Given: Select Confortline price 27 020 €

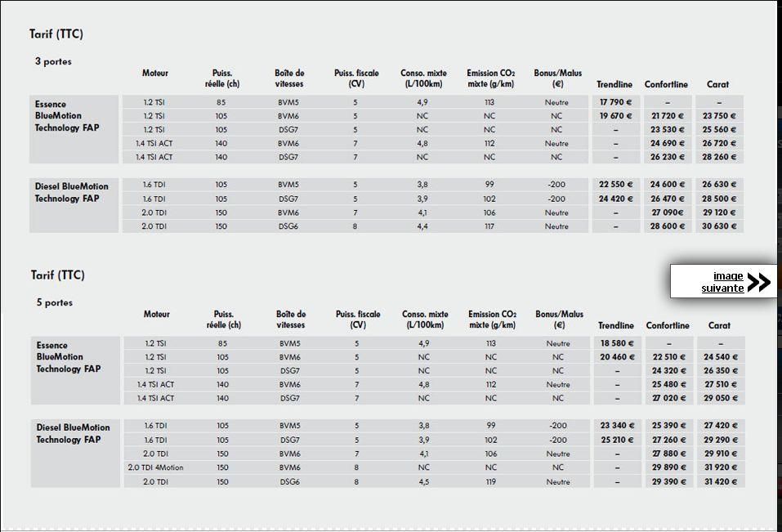Looking at the screenshot, I should pos(668,398).
